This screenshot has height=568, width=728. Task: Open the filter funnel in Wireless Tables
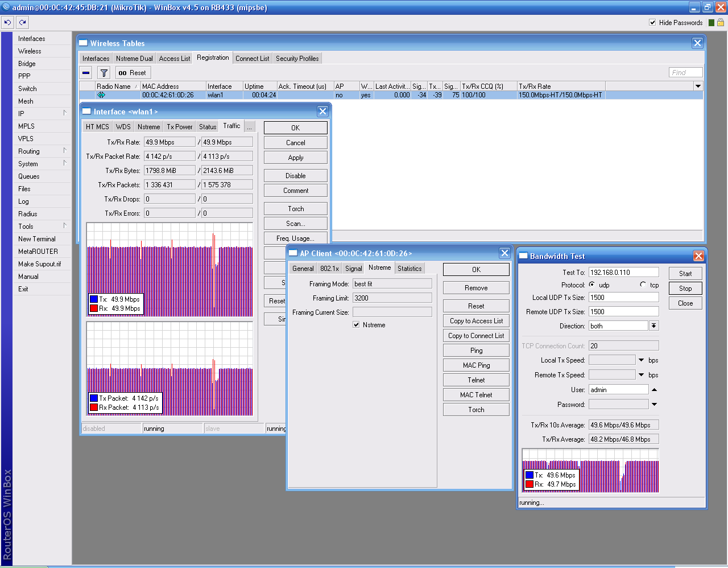coord(104,73)
